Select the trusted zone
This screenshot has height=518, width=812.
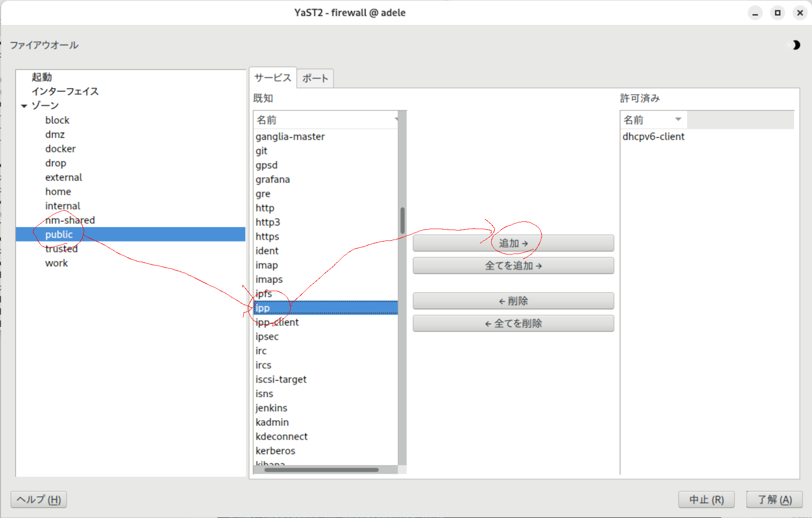pyautogui.click(x=61, y=249)
